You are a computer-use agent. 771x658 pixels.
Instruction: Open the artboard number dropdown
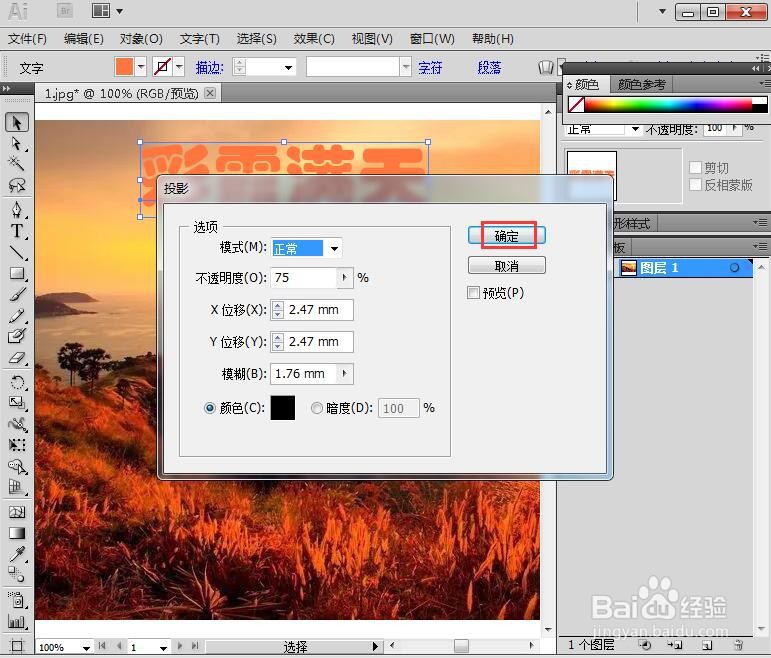(163, 647)
